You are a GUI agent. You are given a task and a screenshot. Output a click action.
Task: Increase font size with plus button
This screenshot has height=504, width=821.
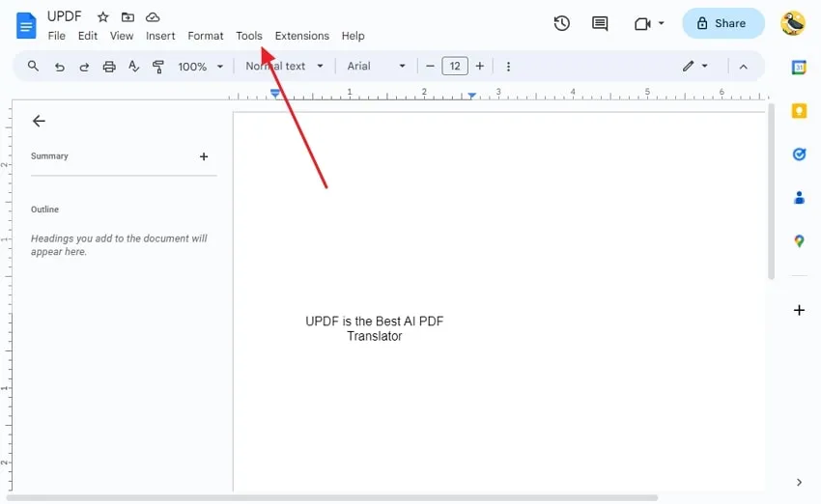pos(480,66)
